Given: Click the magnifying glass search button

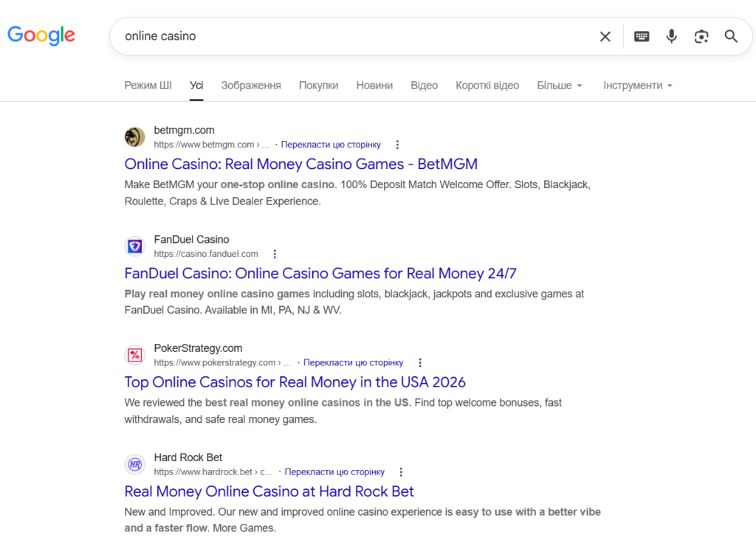Looking at the screenshot, I should point(731,36).
